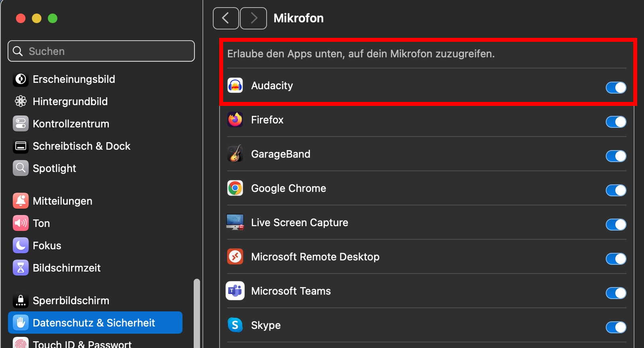
Task: Toggle Google Chrome microphone switch
Action: (616, 190)
